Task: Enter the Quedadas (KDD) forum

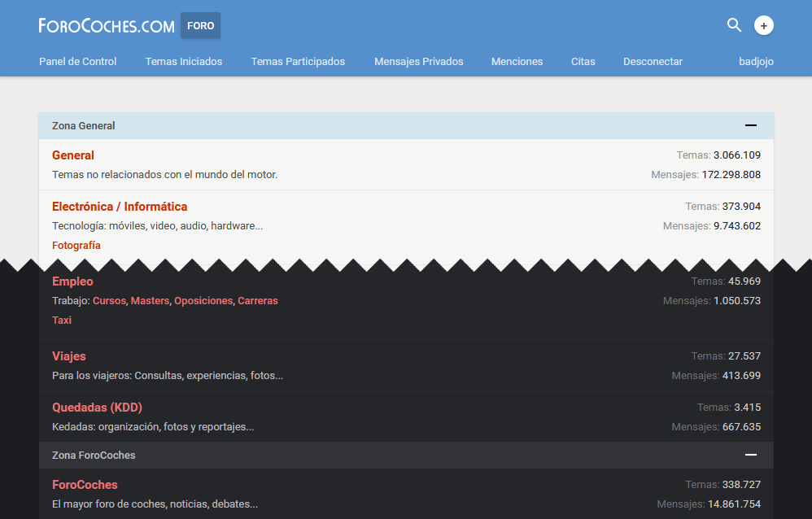Action: [x=97, y=407]
